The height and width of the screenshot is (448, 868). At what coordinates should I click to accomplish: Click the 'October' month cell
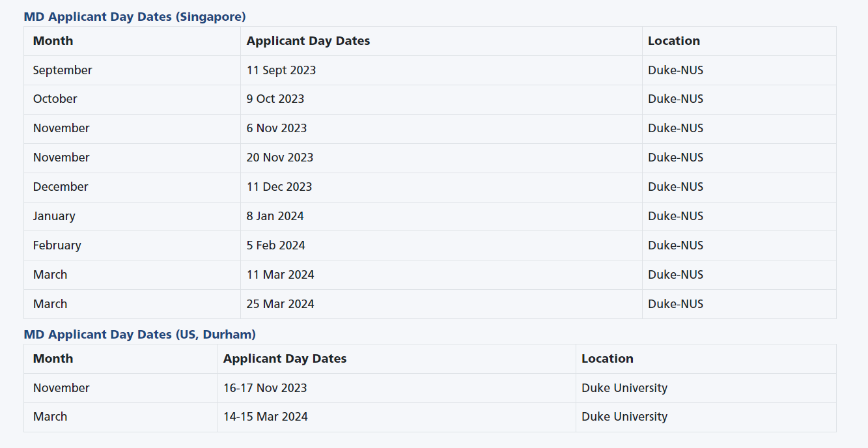pyautogui.click(x=55, y=99)
